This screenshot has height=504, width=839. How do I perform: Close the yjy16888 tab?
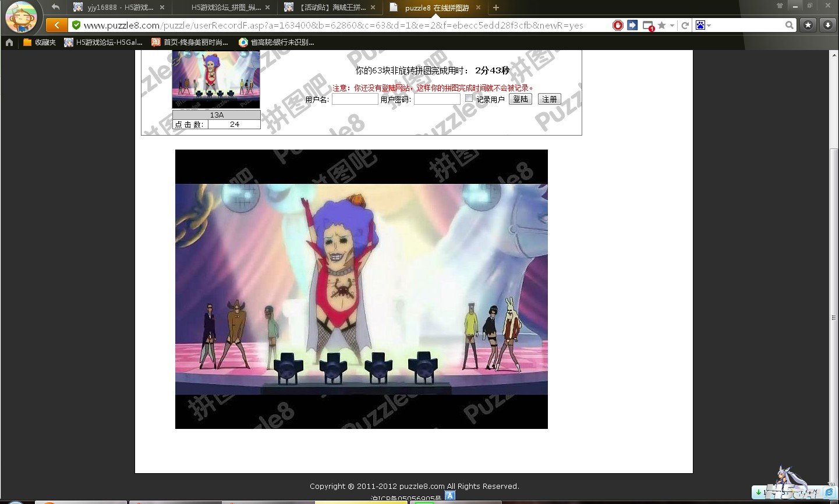coord(162,8)
